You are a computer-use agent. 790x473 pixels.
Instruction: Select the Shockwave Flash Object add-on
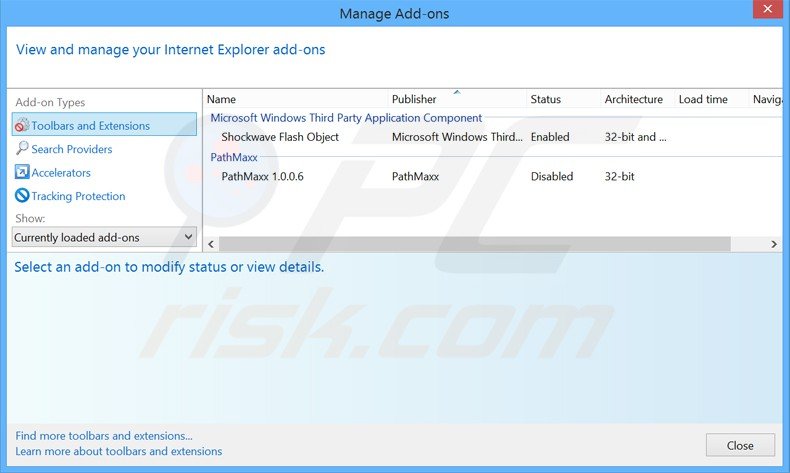(280, 137)
